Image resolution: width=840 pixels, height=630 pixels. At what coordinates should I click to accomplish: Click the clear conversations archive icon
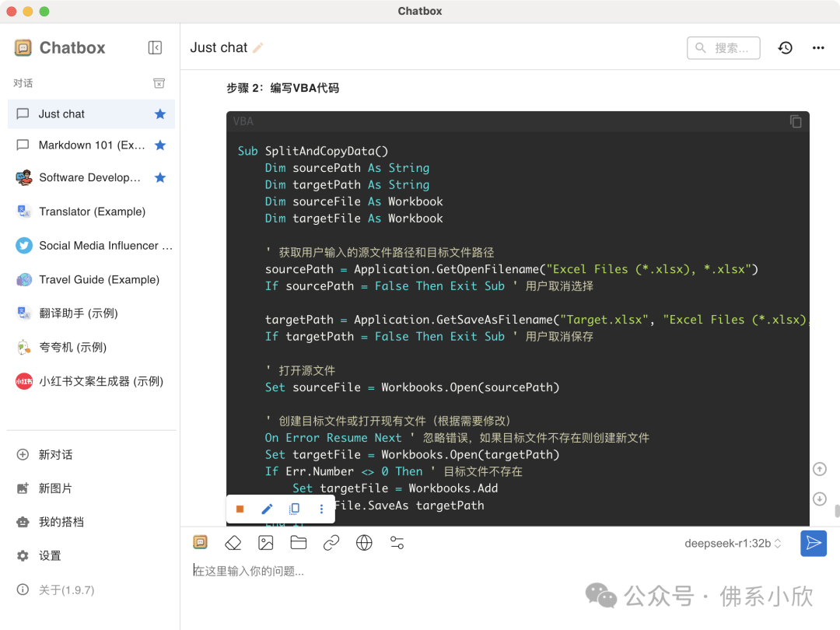(159, 83)
